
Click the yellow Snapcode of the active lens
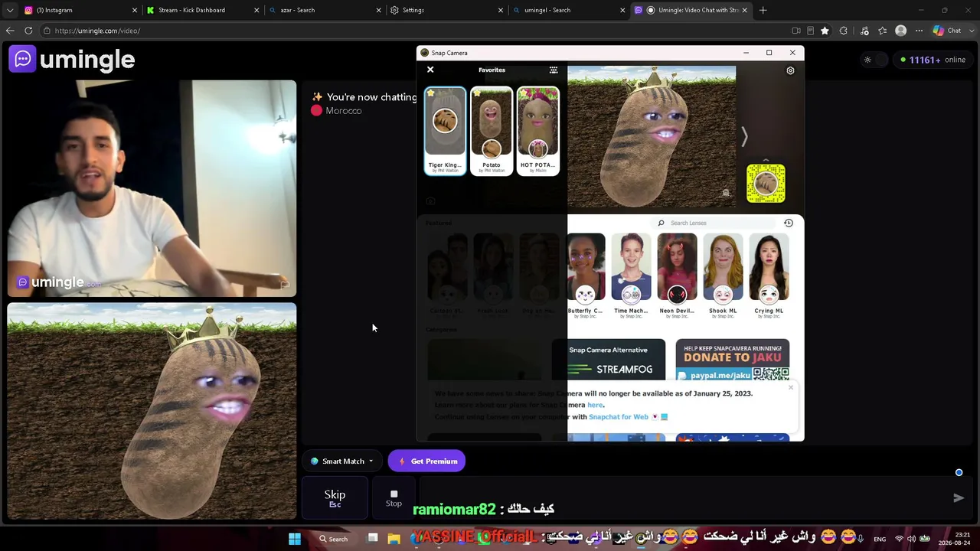click(x=766, y=184)
